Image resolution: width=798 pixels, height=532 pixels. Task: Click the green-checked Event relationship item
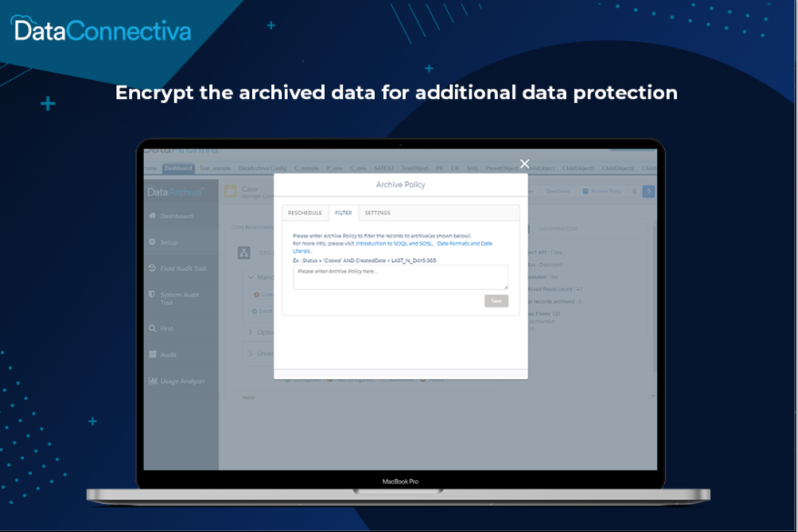(x=263, y=311)
